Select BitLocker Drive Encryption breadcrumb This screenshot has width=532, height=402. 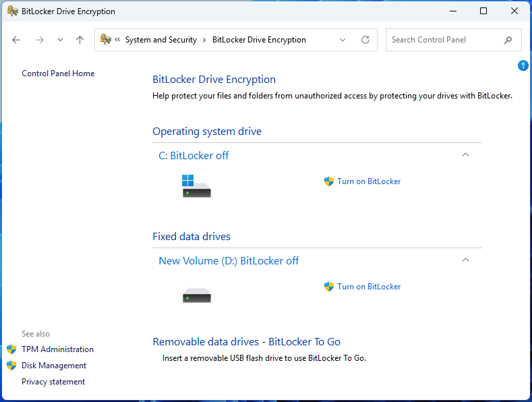(x=259, y=40)
